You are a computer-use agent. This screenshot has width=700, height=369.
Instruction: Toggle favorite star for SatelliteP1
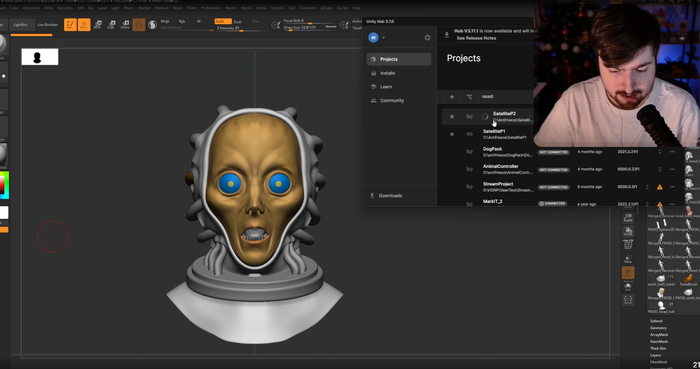(452, 134)
